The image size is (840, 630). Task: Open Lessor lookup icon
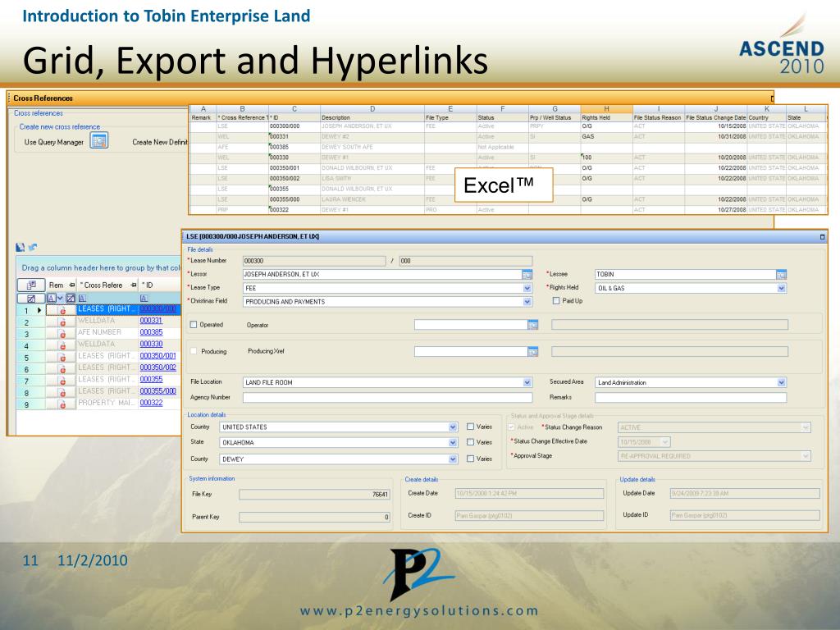pos(527,274)
